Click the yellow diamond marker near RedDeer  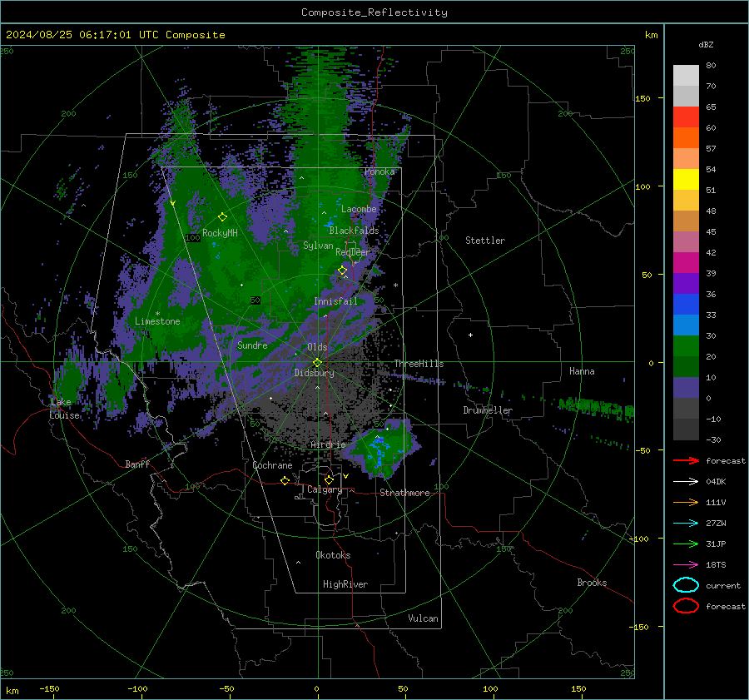tap(342, 271)
